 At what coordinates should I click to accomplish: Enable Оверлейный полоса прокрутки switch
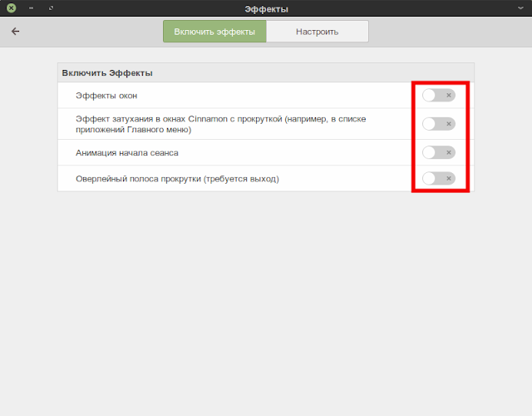pyautogui.click(x=439, y=178)
